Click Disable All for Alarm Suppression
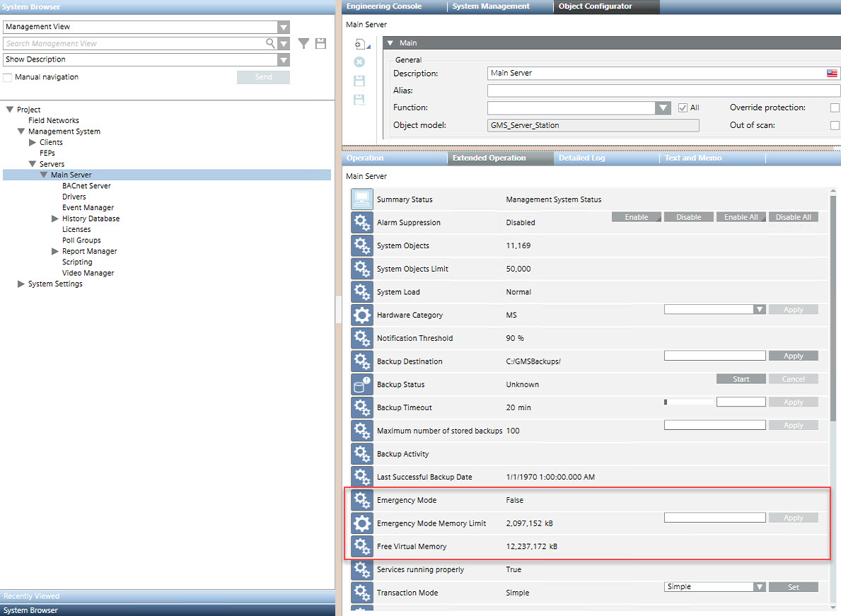Screen dimensions: 841x616 793,216
